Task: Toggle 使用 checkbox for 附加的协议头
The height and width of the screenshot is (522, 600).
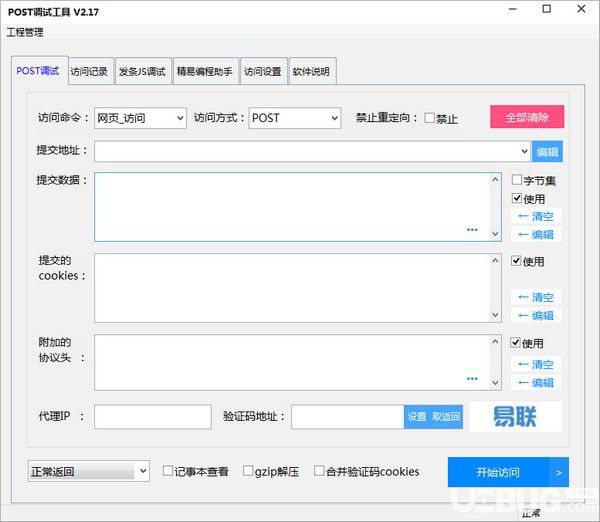Action: click(x=515, y=343)
